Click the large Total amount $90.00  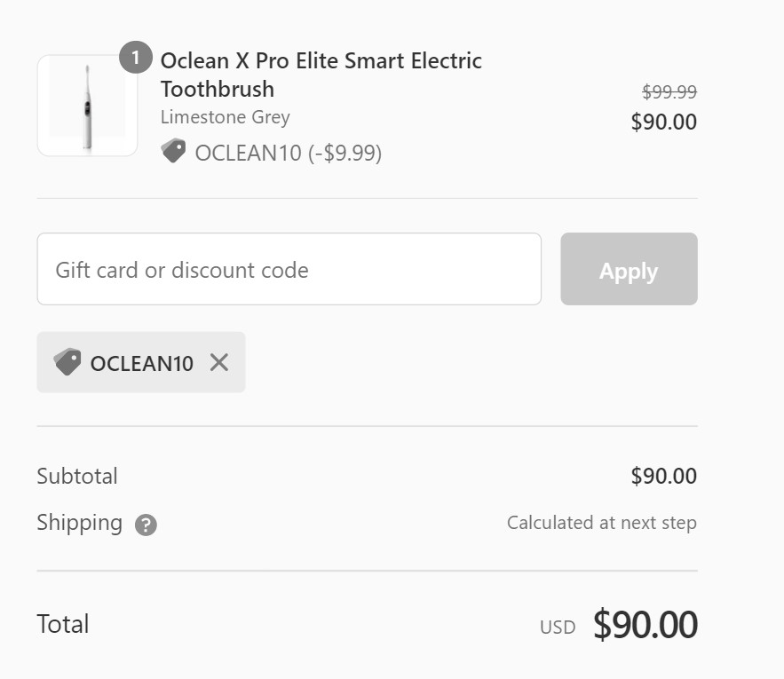[x=645, y=625]
